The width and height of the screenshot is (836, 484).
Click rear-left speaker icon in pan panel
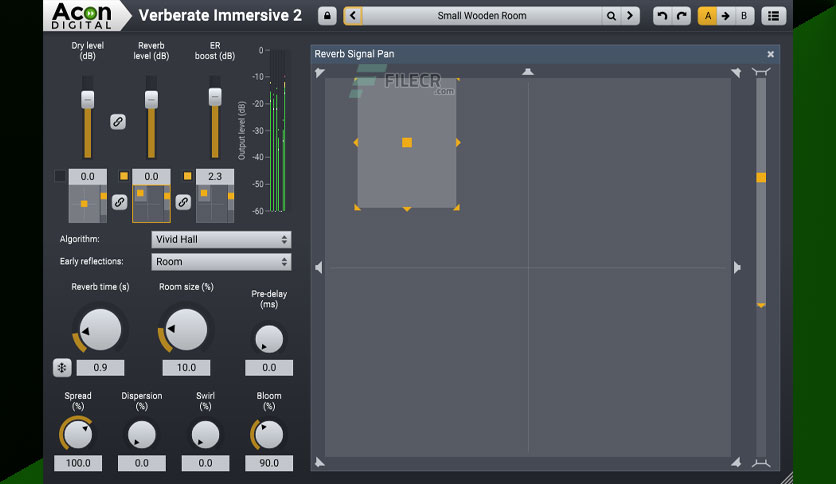(319, 462)
